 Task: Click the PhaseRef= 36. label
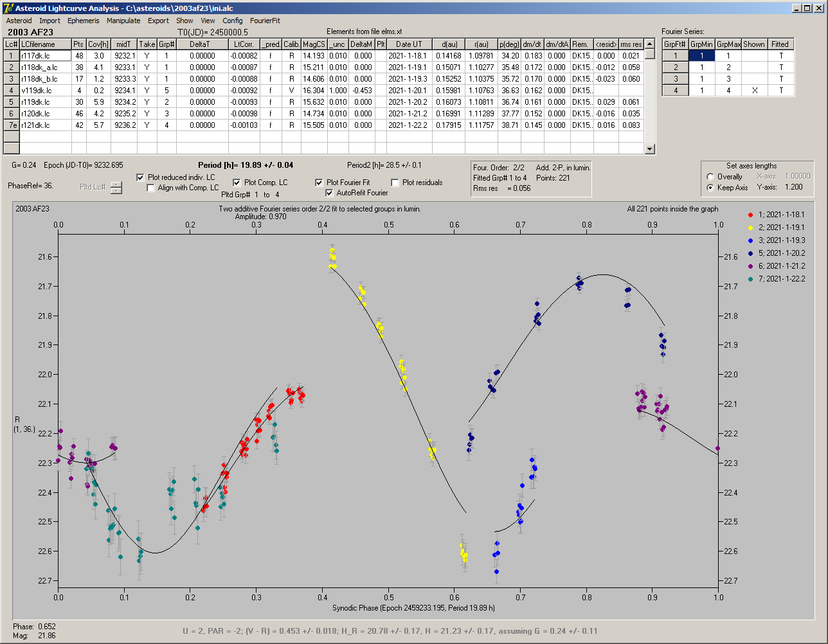30,185
